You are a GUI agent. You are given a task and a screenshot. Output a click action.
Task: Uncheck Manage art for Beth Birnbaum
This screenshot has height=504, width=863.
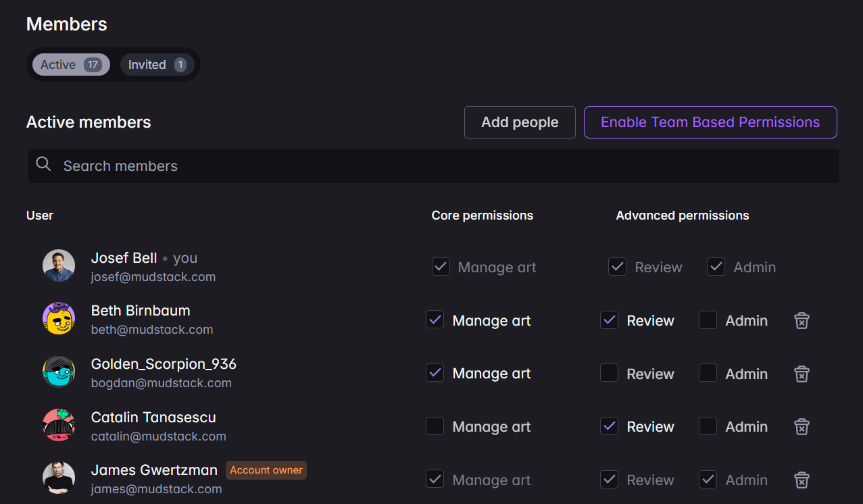(435, 320)
